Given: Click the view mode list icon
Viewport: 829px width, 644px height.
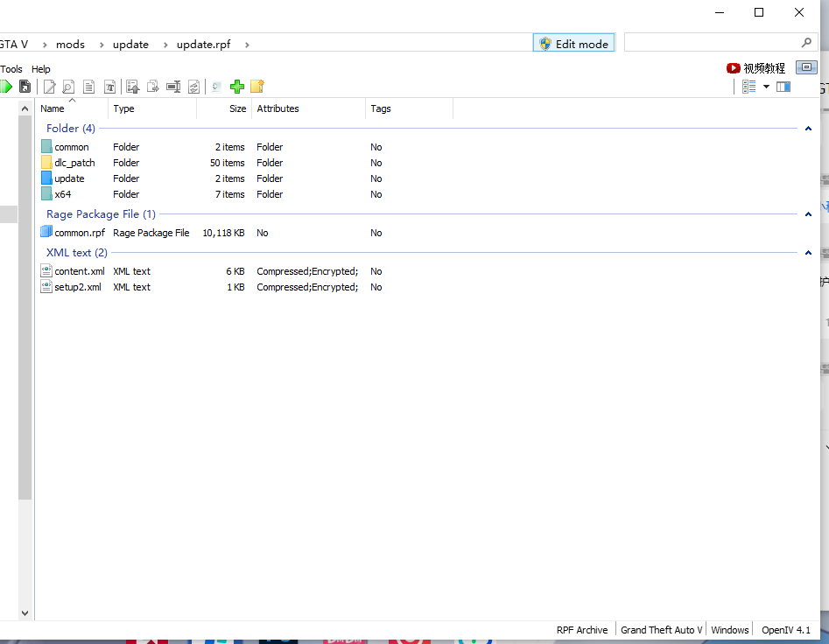Looking at the screenshot, I should coord(748,87).
